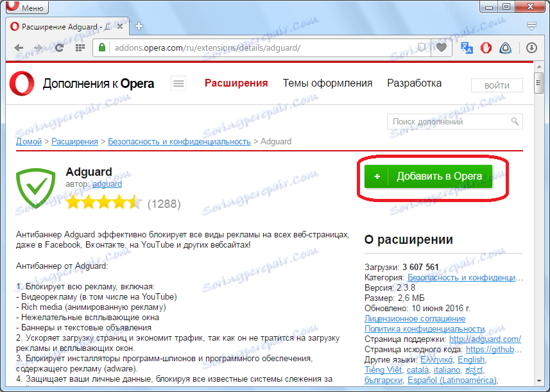This screenshot has width=550, height=392.
Task: Open the red Opera ad-block extension icon
Action: tap(486, 47)
